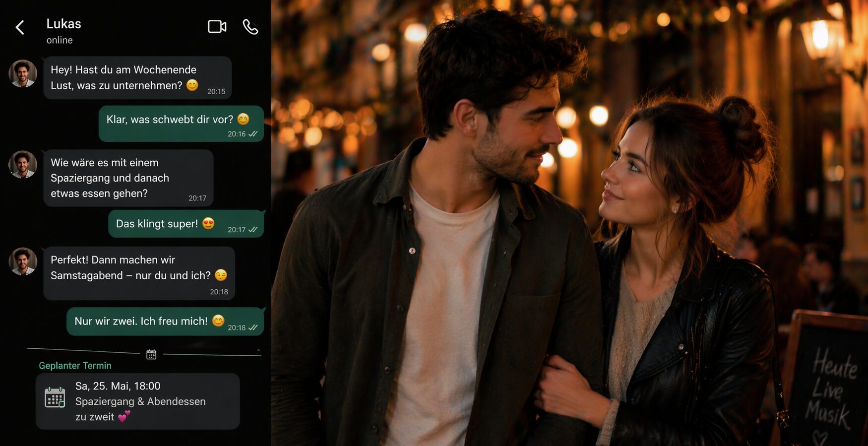Start a voice call using phone icon
This screenshot has height=446, width=868.
[x=250, y=27]
